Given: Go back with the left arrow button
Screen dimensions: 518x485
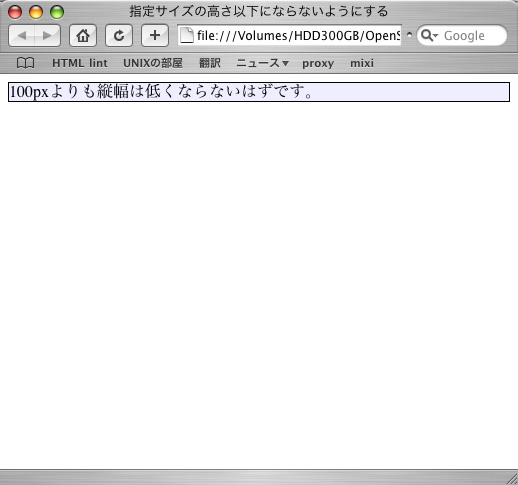Looking at the screenshot, I should pos(22,35).
